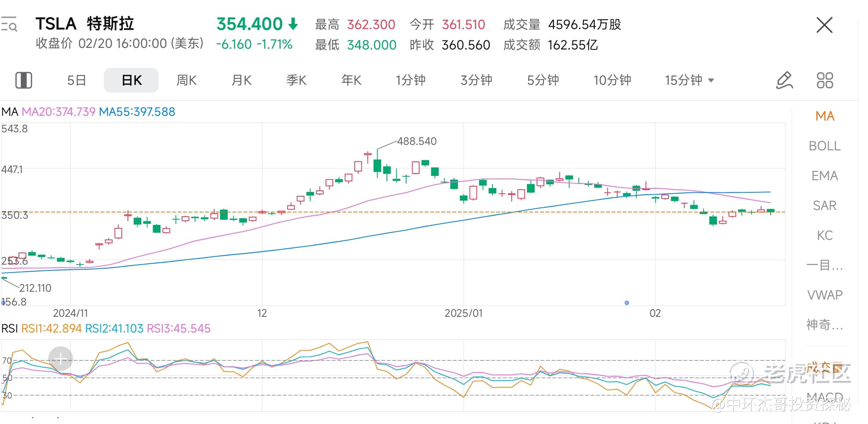
Task: Click the 今开 value 361.510
Action: coord(464,25)
